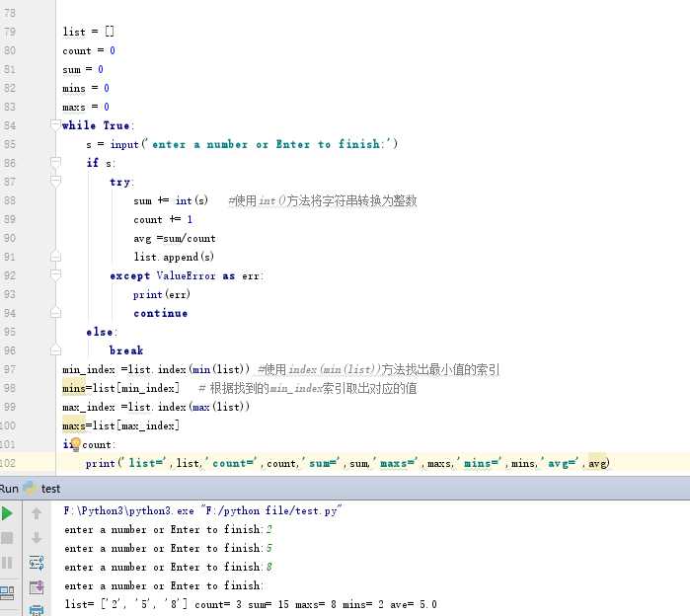Screen dimensions: 690x616
Task: Click 'max_index =list.index(max(list))' statement
Action: [x=156, y=407]
